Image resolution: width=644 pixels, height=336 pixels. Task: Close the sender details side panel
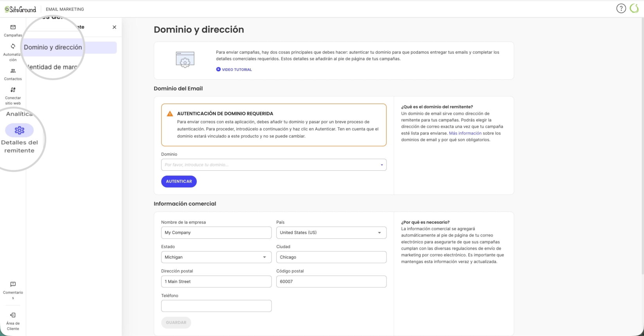click(114, 27)
